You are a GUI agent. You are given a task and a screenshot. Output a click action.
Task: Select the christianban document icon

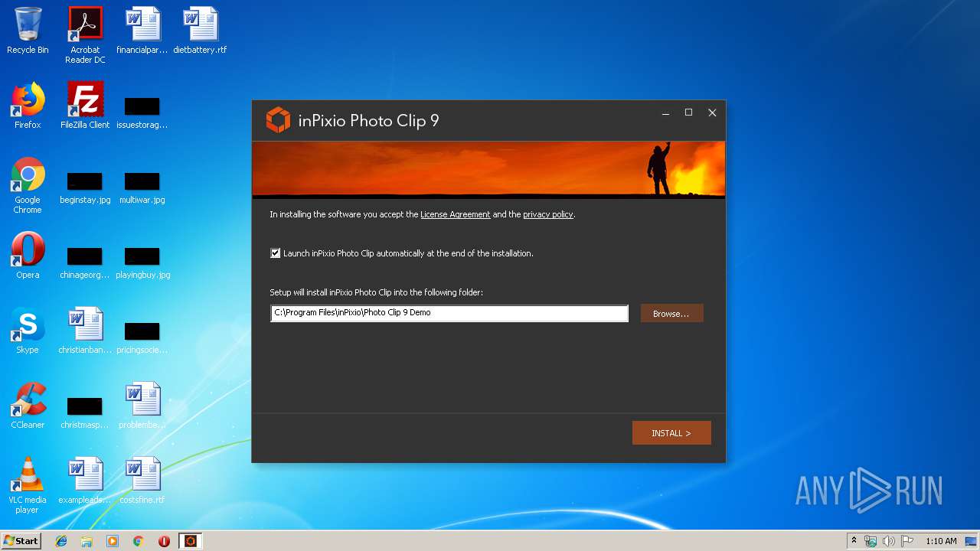pyautogui.click(x=85, y=331)
